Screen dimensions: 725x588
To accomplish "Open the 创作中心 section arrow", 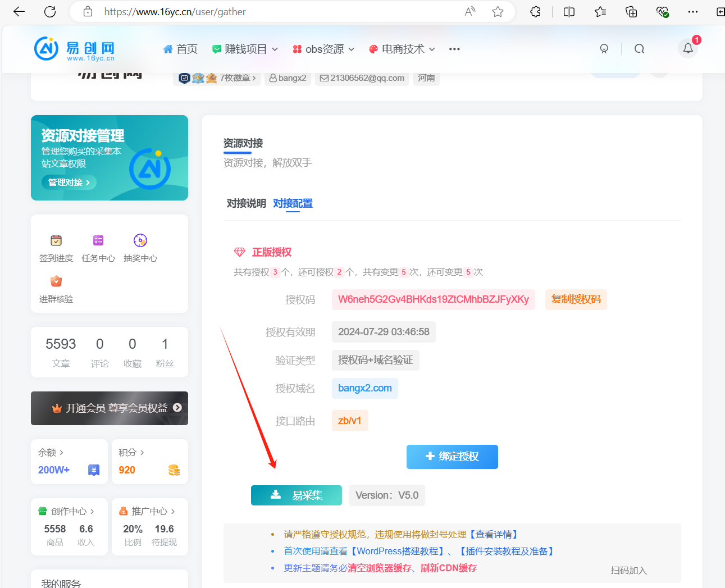I will click(92, 511).
